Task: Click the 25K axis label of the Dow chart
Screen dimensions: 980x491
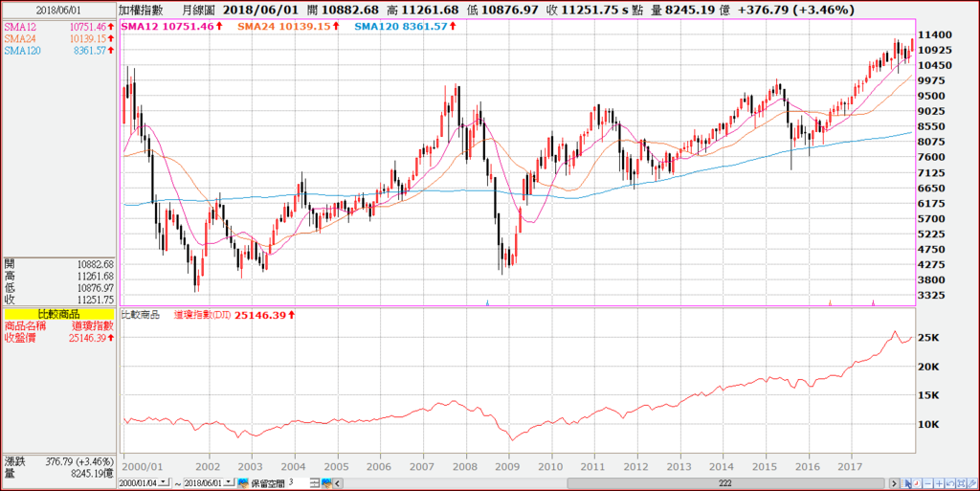Action: (x=928, y=338)
